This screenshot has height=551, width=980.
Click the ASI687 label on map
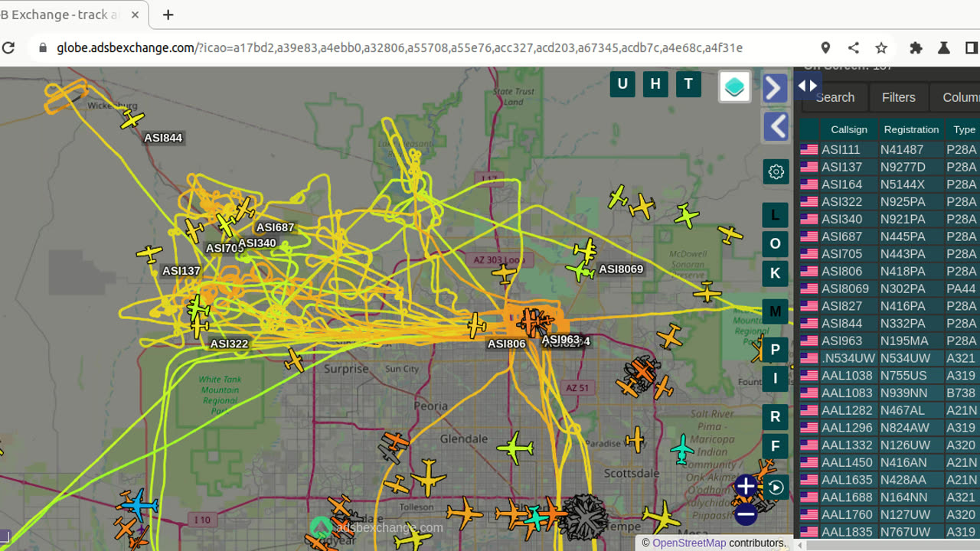point(275,227)
